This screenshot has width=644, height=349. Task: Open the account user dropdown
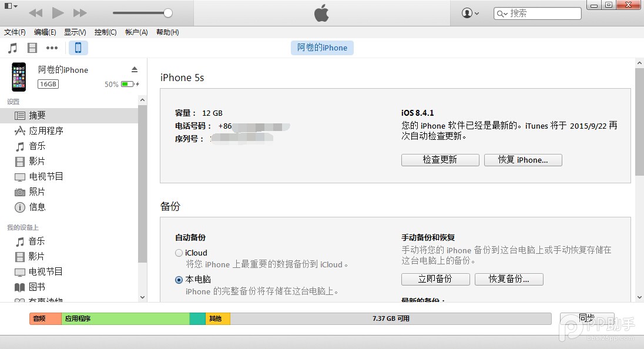point(470,13)
